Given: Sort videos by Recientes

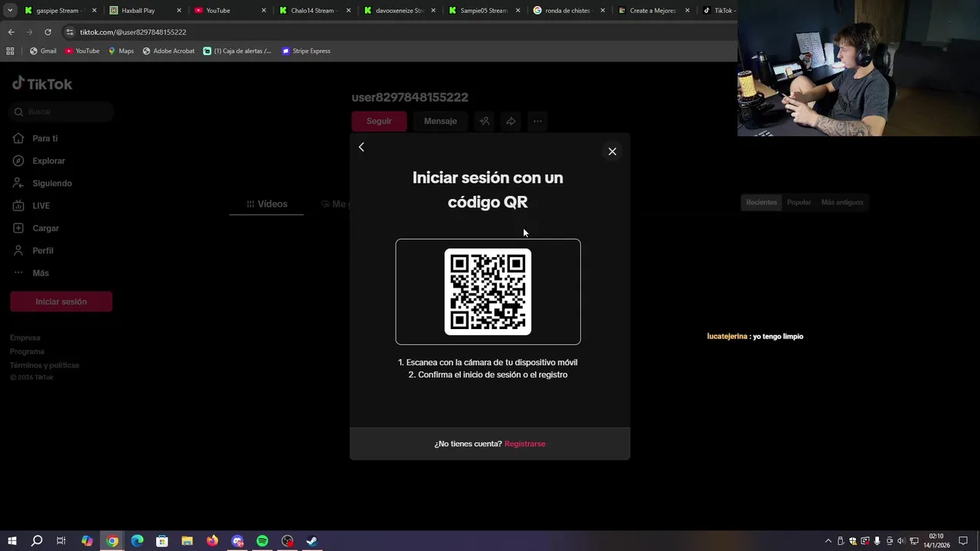Looking at the screenshot, I should pos(761,202).
